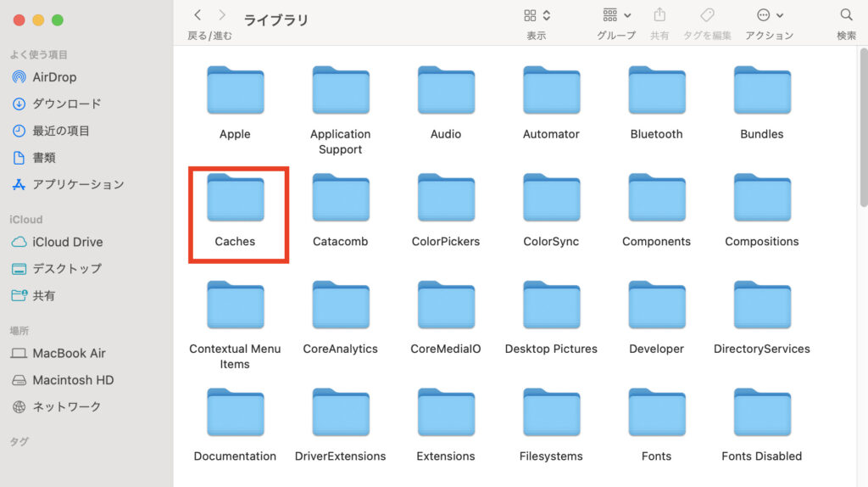The width and height of the screenshot is (868, 487).
Task: Open the search magnifier icon
Action: click(x=846, y=15)
